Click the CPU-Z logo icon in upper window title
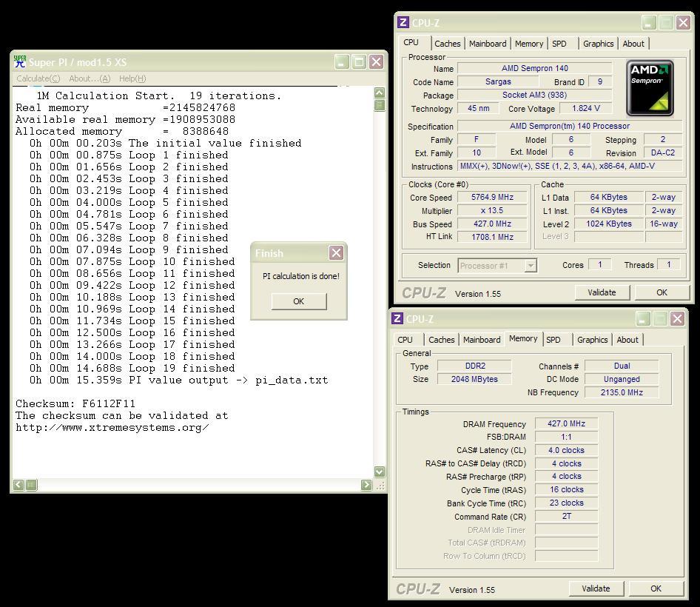 pyautogui.click(x=403, y=22)
